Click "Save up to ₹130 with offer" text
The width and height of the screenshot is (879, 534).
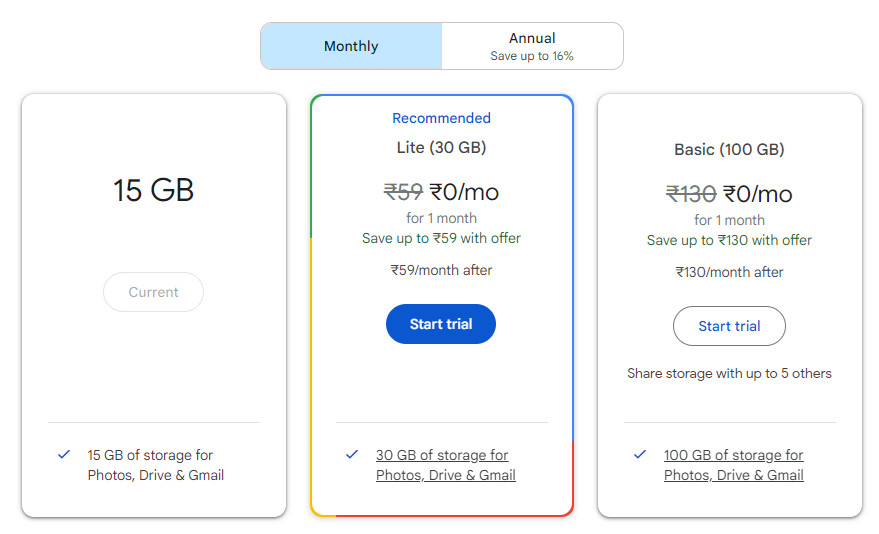pos(729,240)
